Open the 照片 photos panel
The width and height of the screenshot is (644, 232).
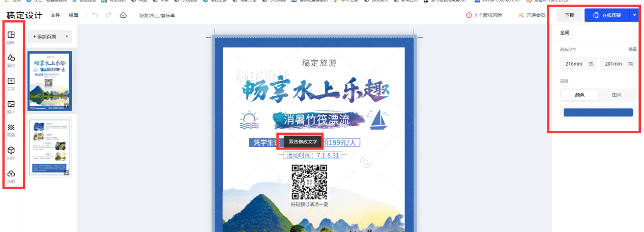pos(11,107)
